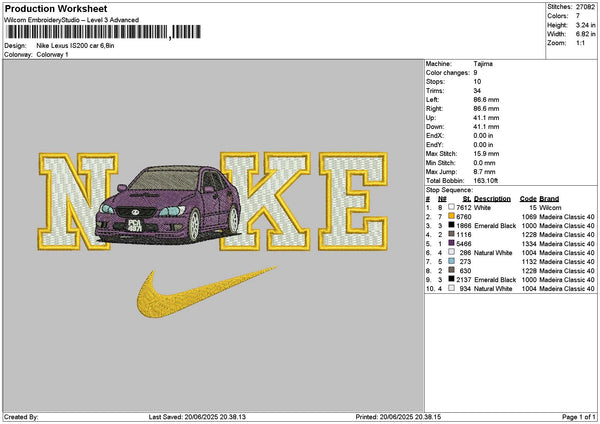The height and width of the screenshot is (424, 600).
Task: Select the 'Stop Sequence:' heading
Action: click(x=450, y=190)
